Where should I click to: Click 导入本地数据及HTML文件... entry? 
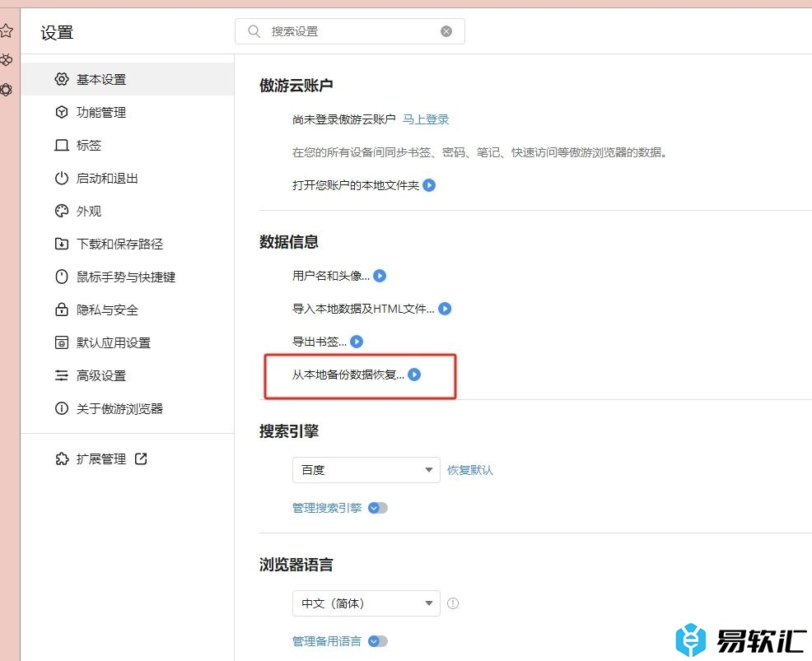pos(363,309)
